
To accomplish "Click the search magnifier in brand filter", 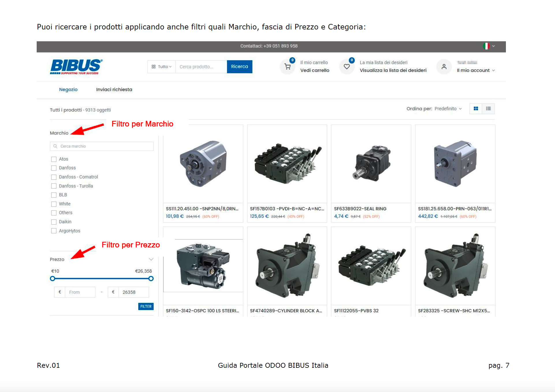I will click(x=55, y=146).
